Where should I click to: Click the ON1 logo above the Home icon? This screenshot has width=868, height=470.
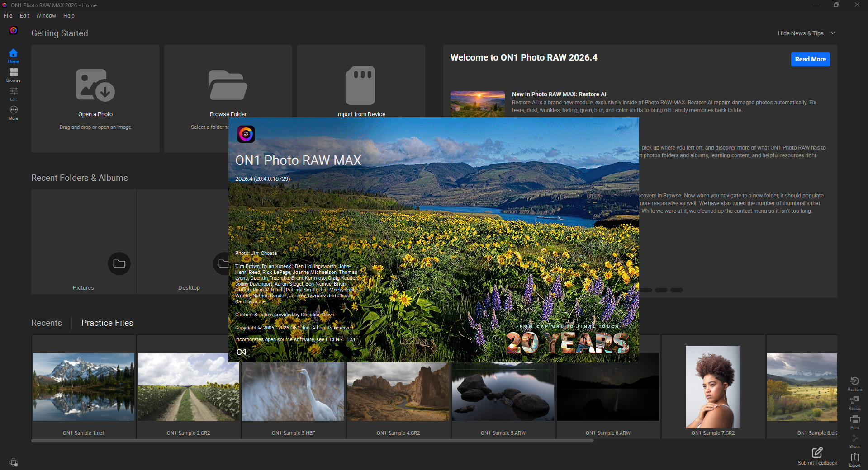coord(14,30)
